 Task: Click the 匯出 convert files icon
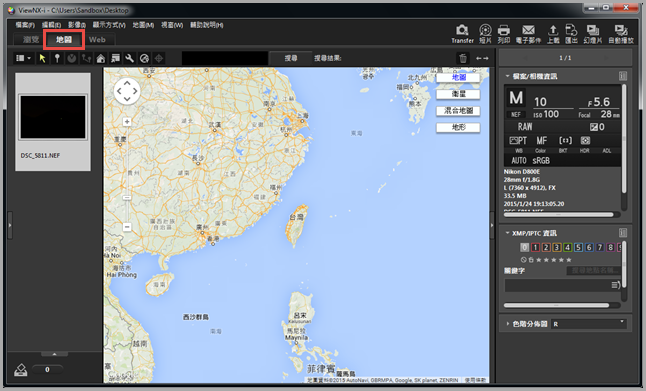(x=571, y=30)
